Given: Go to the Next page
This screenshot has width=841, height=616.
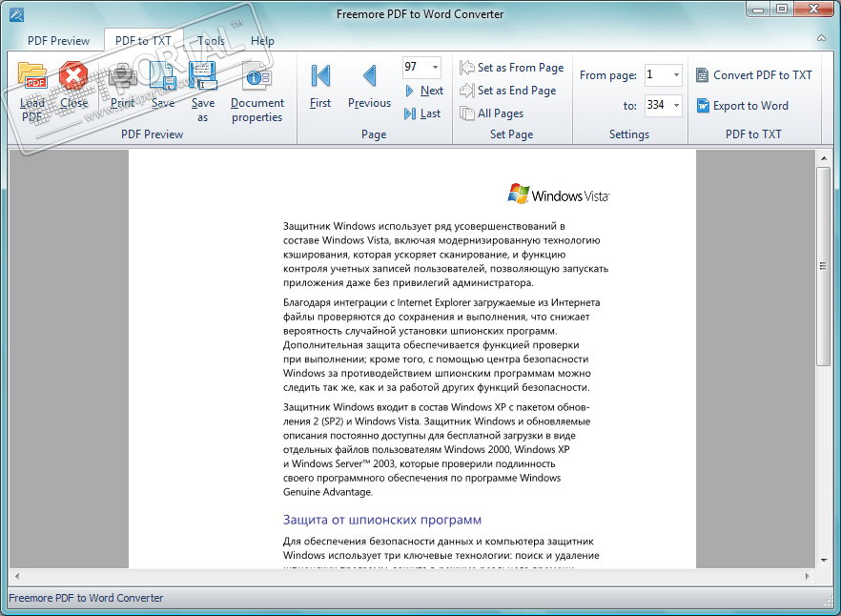Looking at the screenshot, I should [x=424, y=91].
